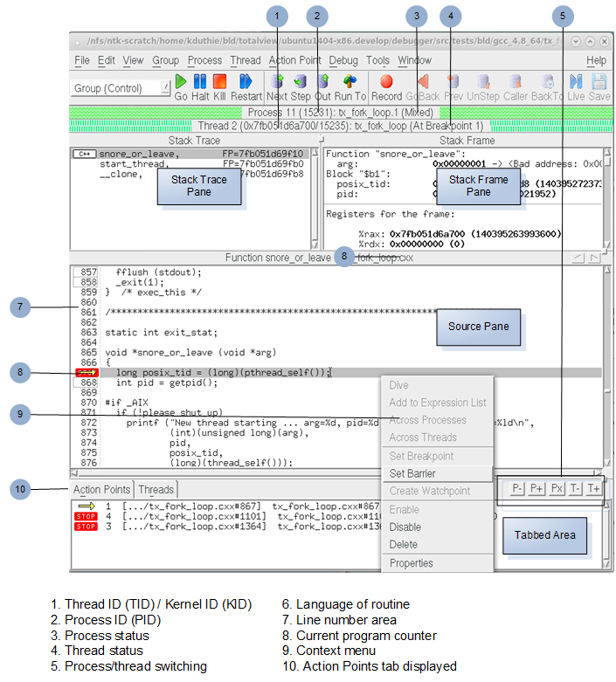Toggle the STOP breakpoint on action point 4
Viewport: 616px width, 682px height.
[x=86, y=516]
